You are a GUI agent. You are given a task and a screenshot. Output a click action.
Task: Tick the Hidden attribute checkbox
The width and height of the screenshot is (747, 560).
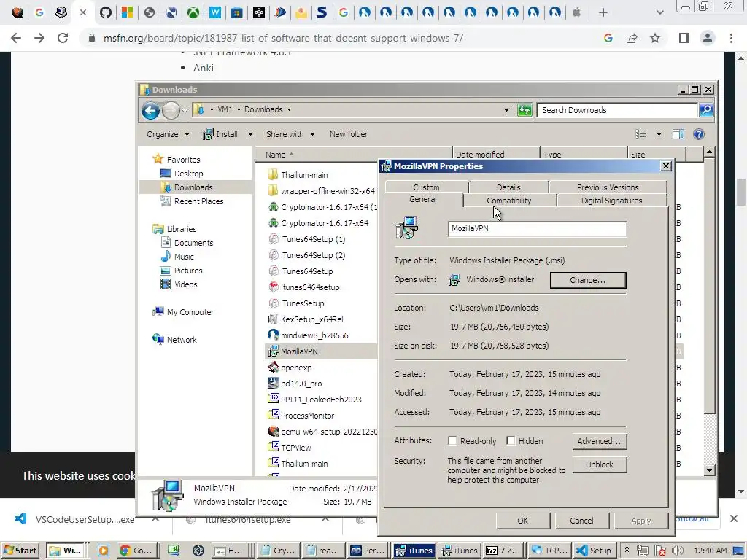point(511,441)
